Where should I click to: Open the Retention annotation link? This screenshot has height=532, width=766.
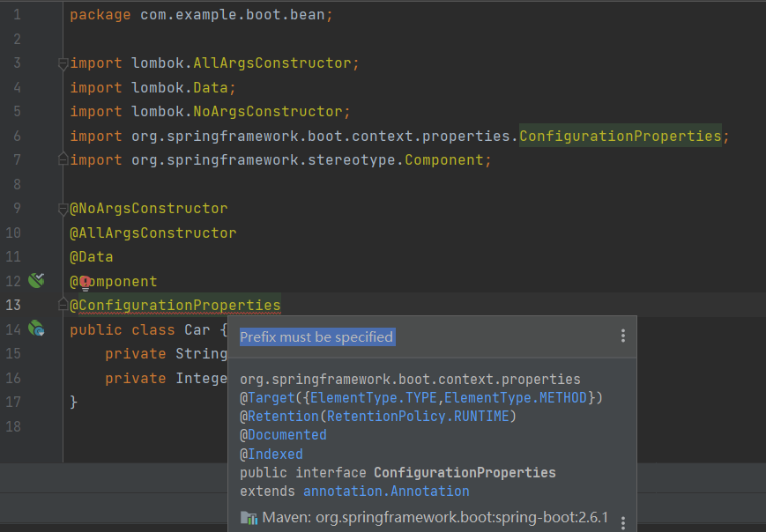[x=283, y=417]
